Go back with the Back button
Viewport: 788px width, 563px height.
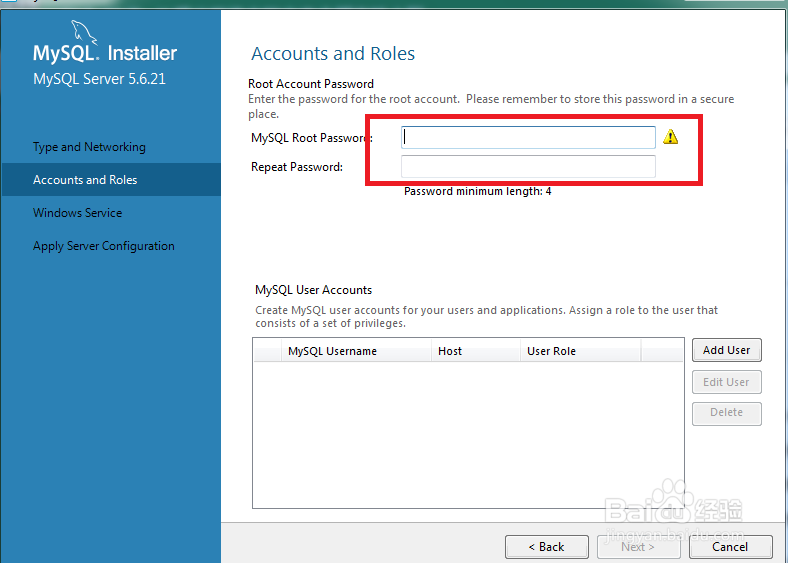[x=547, y=546]
